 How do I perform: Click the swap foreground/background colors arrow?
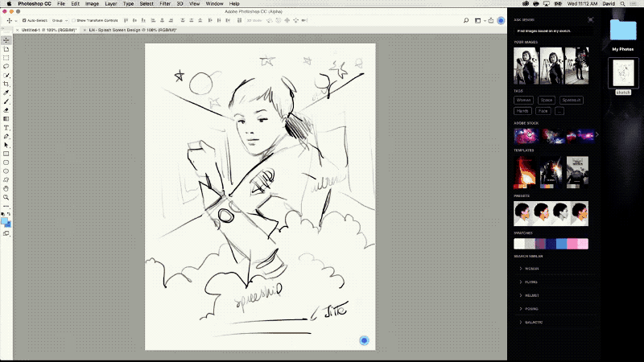[x=9, y=214]
